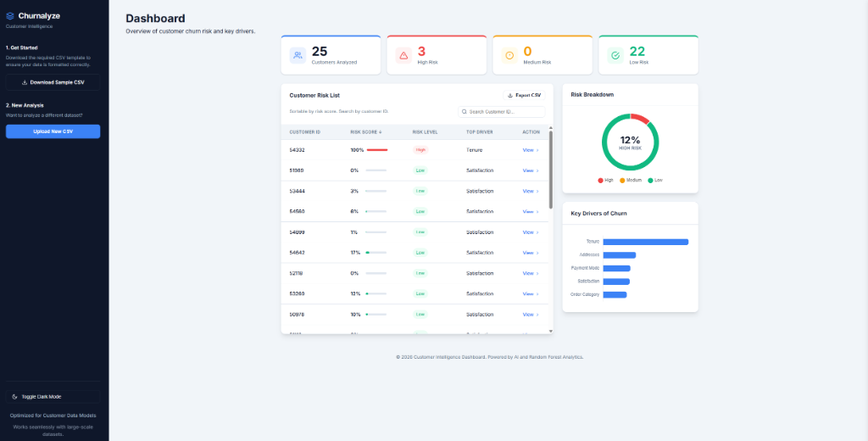Click the risk list vertical scrollbar thumb
868x441 pixels.
point(551,170)
